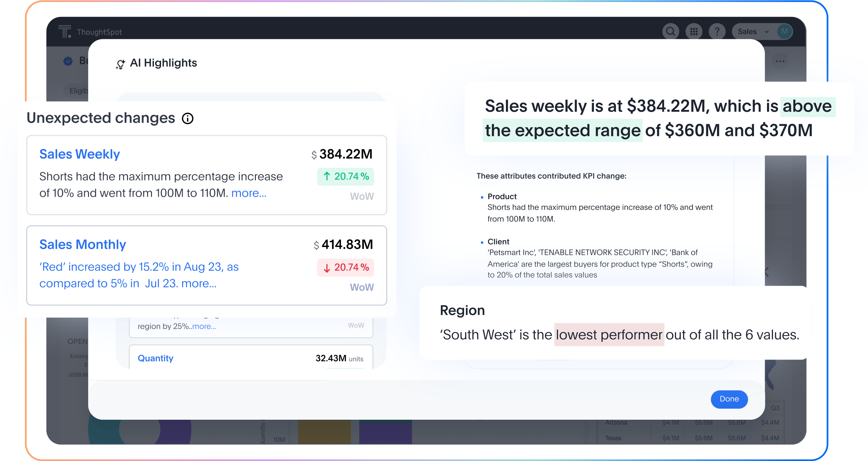Open the three-dot more options menu
Screen dimensions: 868x461
pos(780,61)
